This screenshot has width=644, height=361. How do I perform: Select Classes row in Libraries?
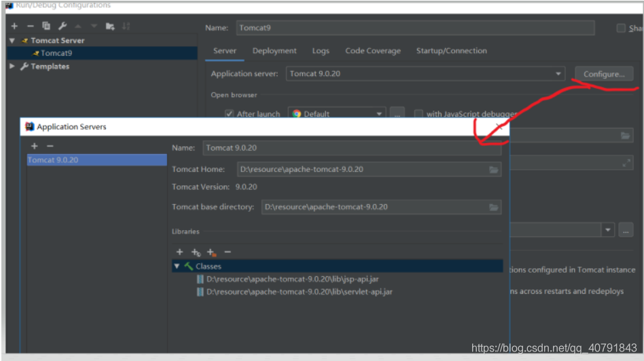(337, 266)
